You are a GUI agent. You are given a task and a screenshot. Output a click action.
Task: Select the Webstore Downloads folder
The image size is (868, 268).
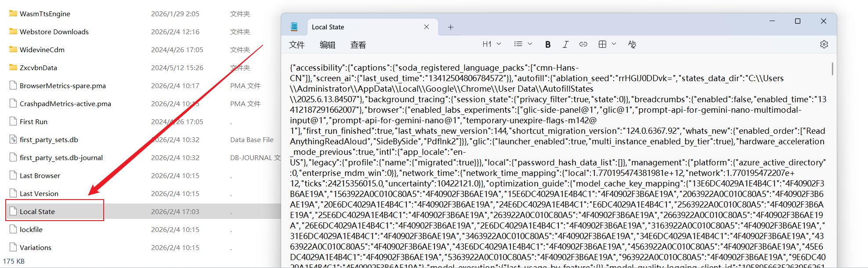pos(54,32)
